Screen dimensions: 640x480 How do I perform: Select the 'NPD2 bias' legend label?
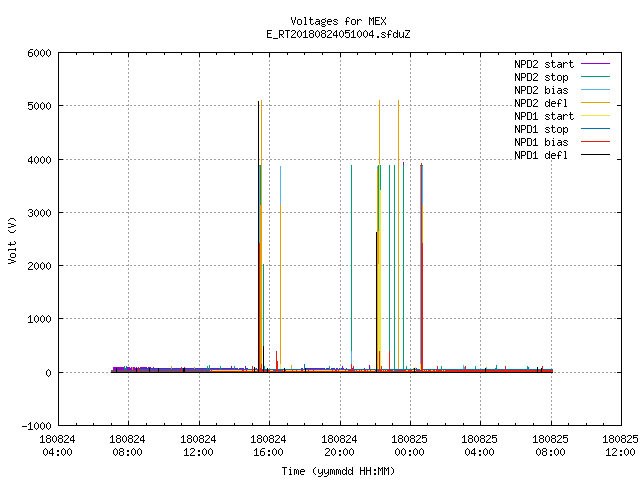point(541,90)
